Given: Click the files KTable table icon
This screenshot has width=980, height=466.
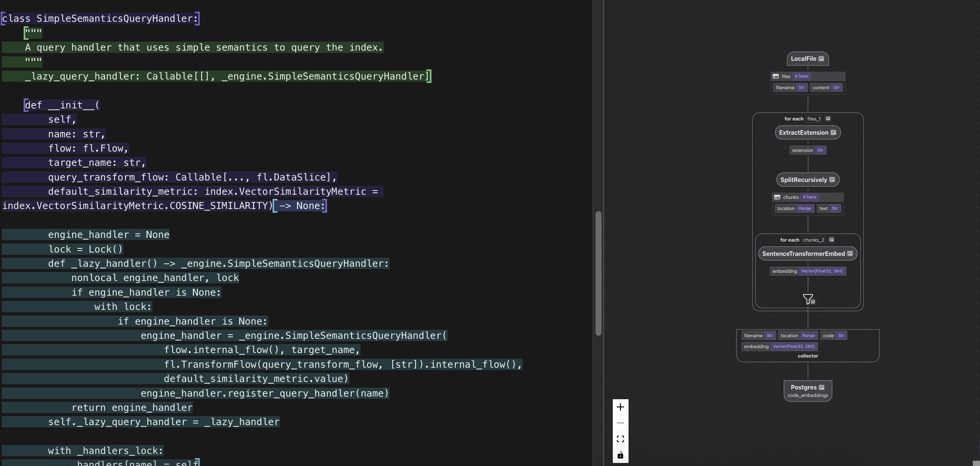Looking at the screenshot, I should coord(775,77).
